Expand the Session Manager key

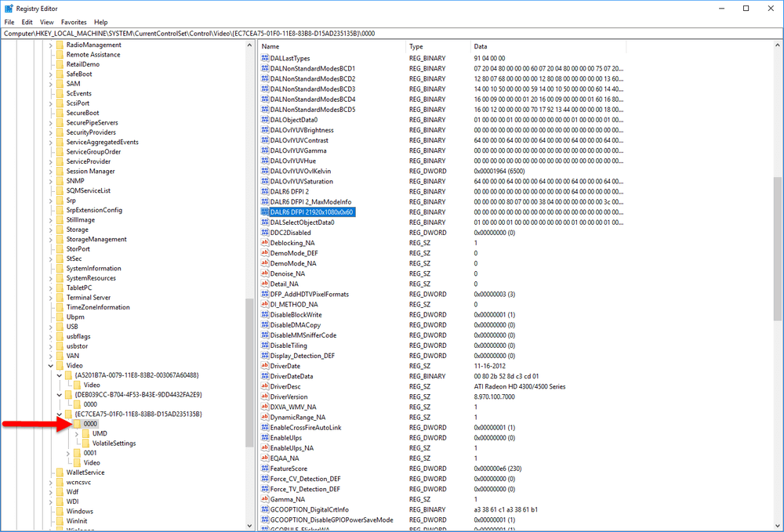[50, 171]
